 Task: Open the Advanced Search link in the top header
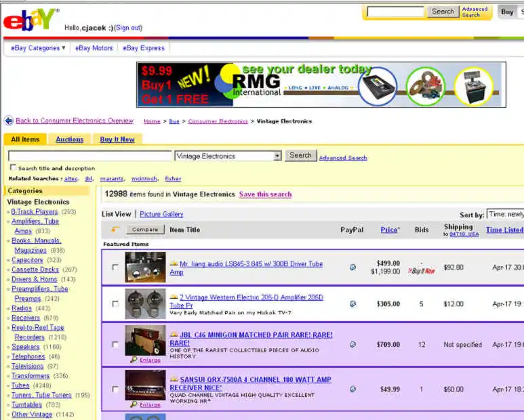(475, 12)
